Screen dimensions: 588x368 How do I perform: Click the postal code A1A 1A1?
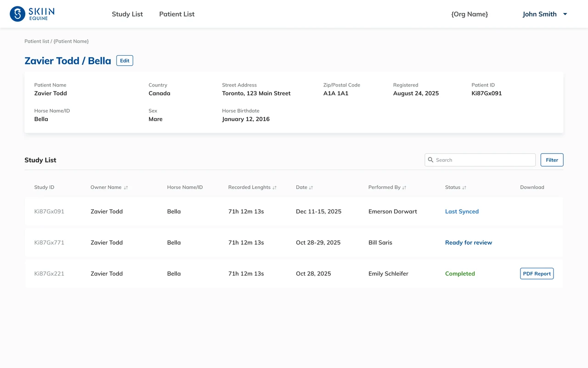point(336,93)
